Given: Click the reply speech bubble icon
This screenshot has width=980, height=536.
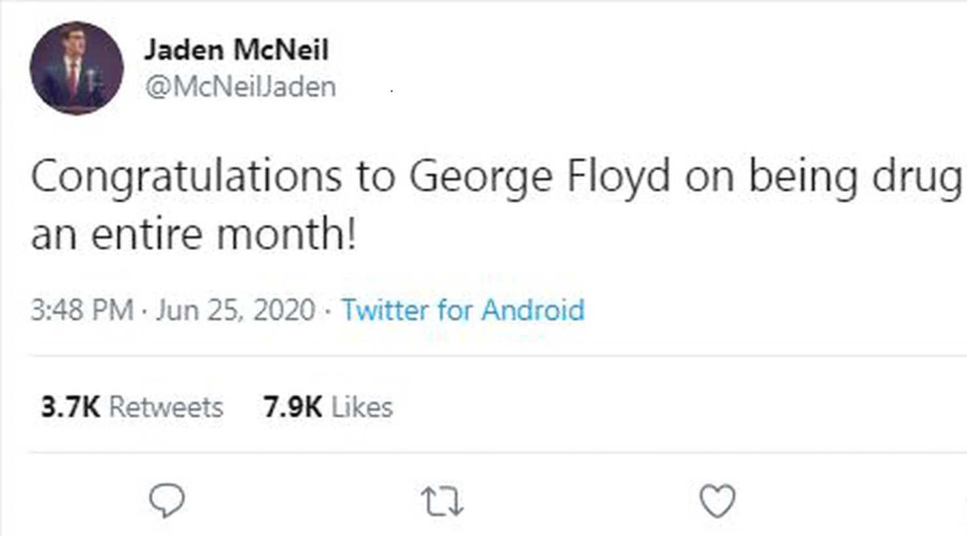Looking at the screenshot, I should [167, 501].
